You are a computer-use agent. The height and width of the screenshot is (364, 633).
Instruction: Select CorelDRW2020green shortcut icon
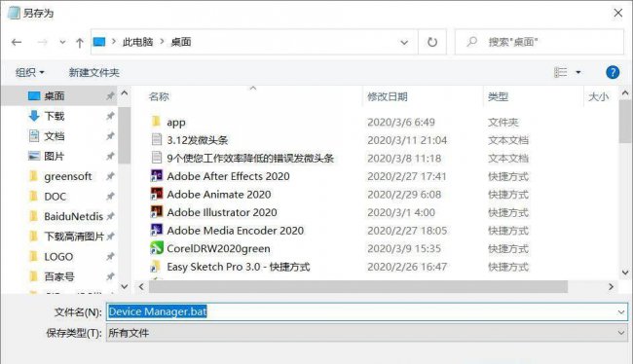tap(156, 248)
